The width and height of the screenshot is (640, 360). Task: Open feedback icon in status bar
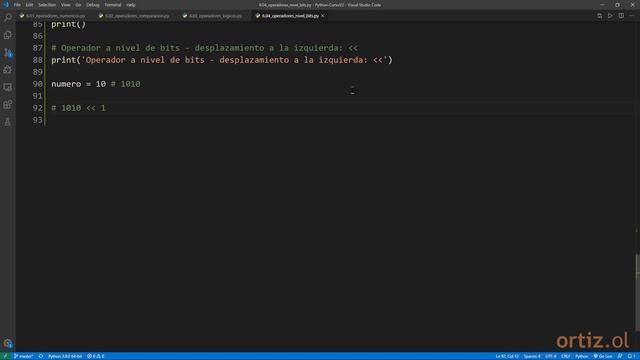coord(620,356)
